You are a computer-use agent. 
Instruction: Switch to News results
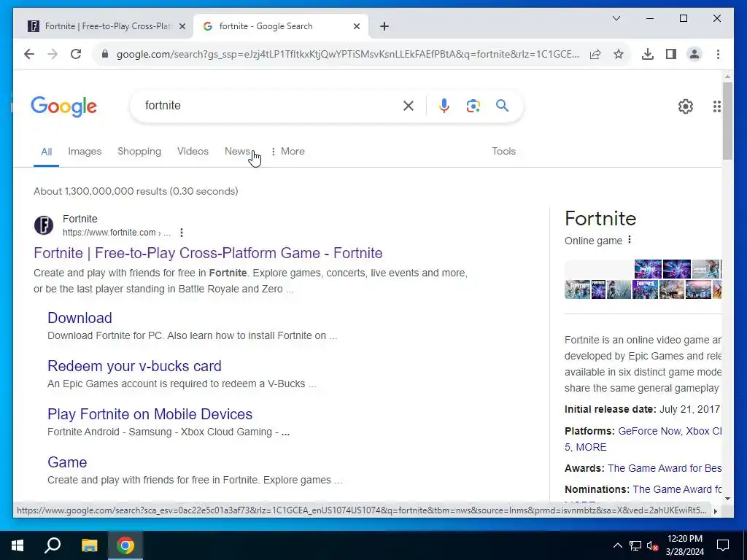(237, 152)
